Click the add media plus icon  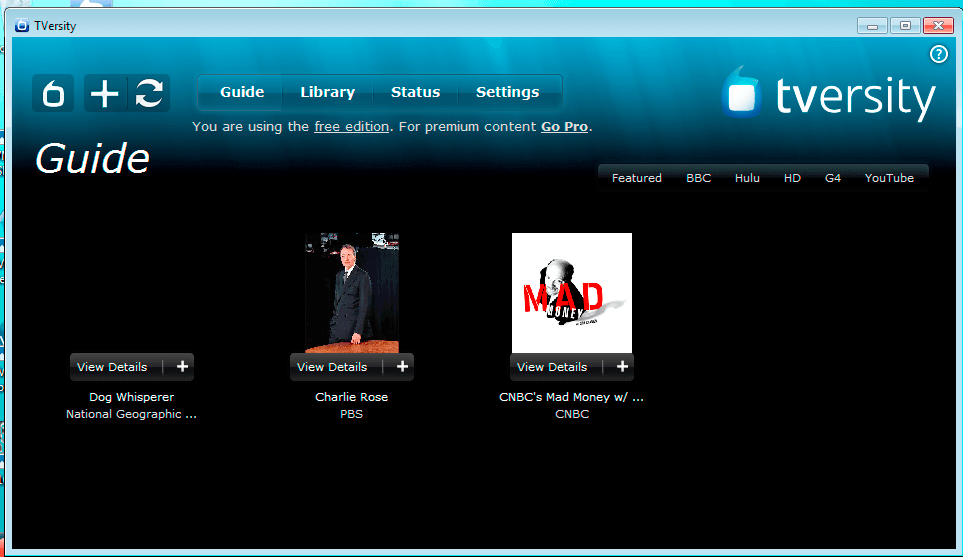click(x=105, y=93)
